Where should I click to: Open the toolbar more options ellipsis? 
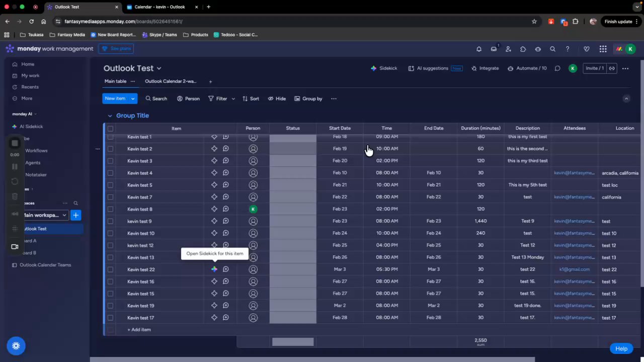click(334, 99)
